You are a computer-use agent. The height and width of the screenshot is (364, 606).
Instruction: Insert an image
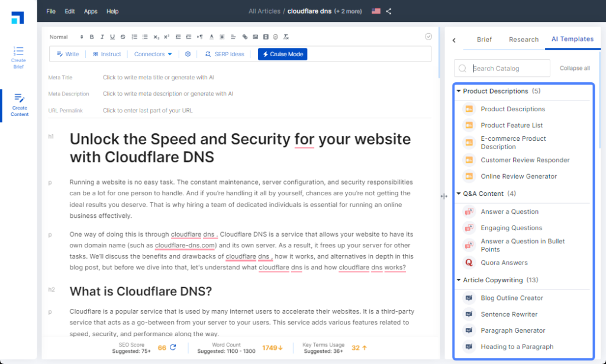(x=256, y=37)
